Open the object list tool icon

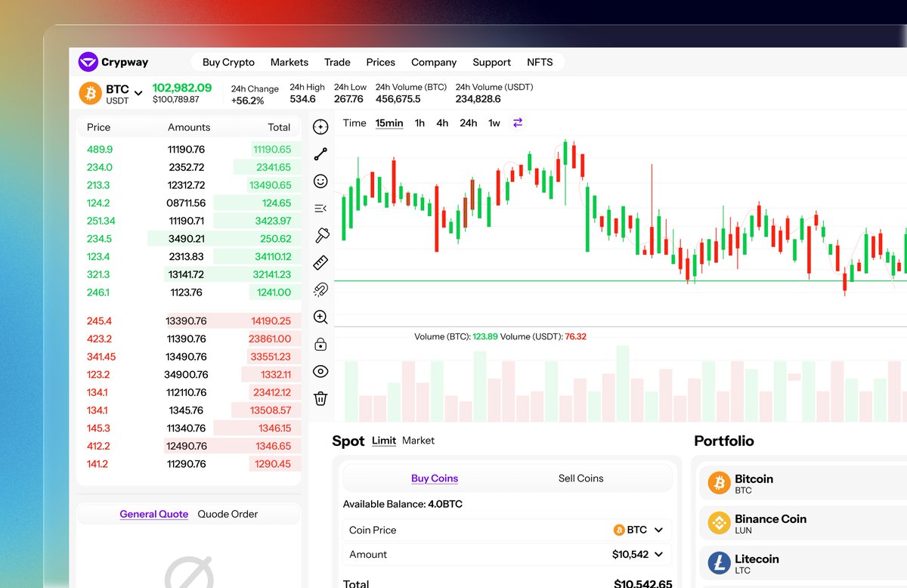[x=320, y=209]
